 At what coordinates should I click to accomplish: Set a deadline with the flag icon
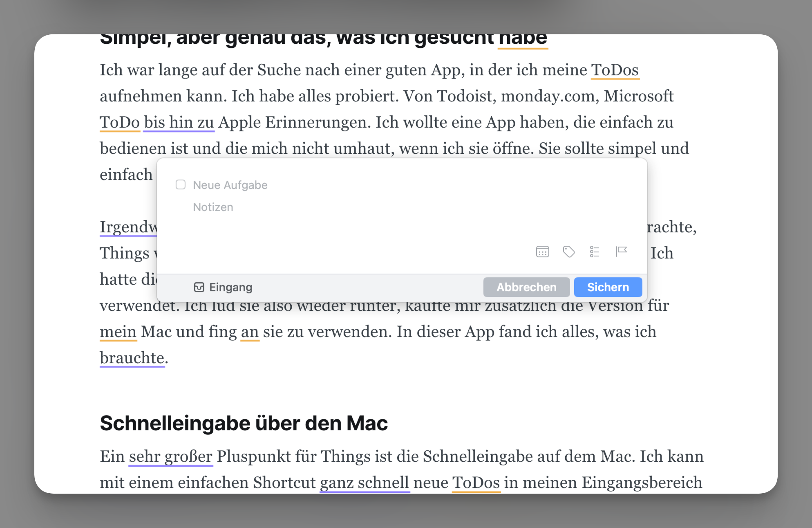click(x=621, y=252)
